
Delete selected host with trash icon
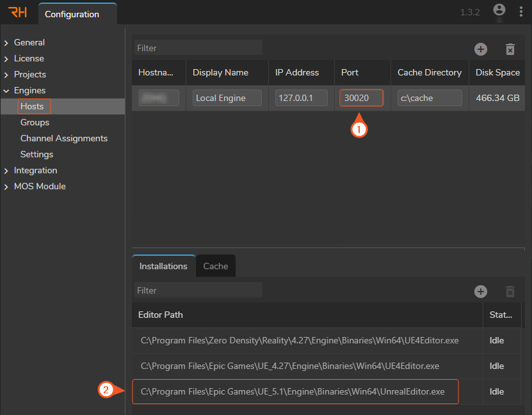[x=510, y=49]
